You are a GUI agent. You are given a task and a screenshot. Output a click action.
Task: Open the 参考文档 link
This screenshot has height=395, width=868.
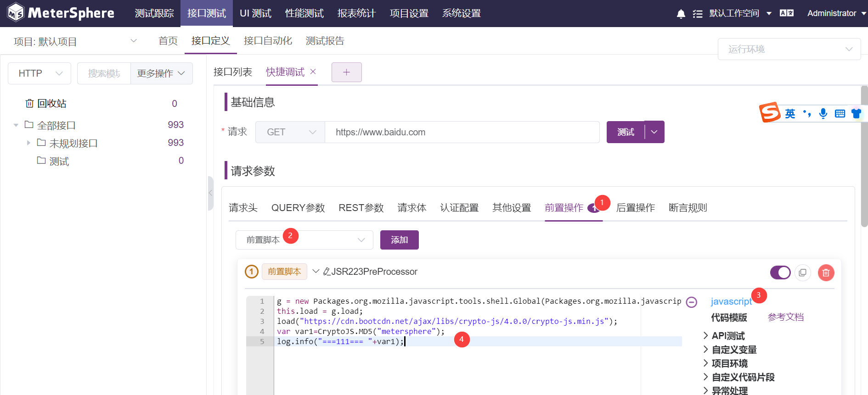click(x=786, y=317)
